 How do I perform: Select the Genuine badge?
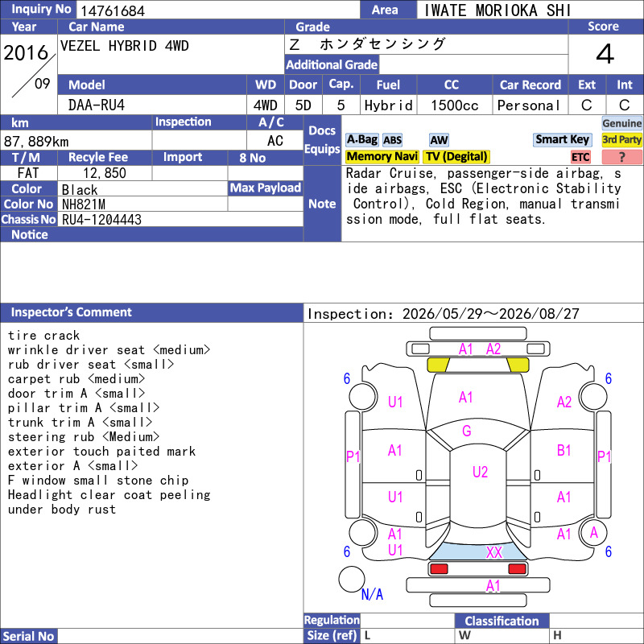tap(621, 123)
